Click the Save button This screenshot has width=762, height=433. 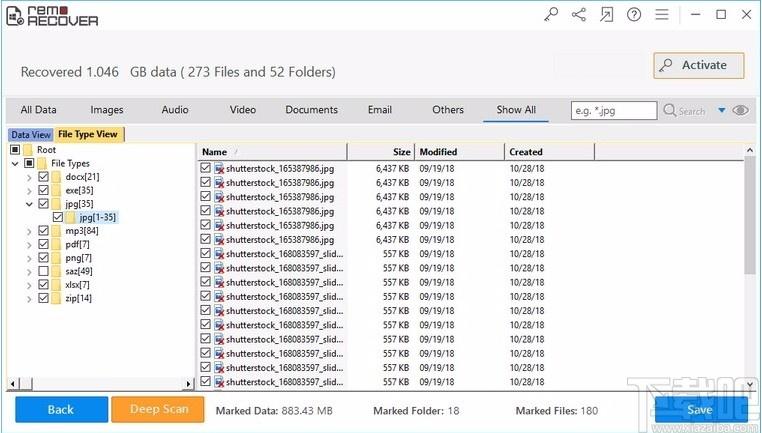coord(700,409)
